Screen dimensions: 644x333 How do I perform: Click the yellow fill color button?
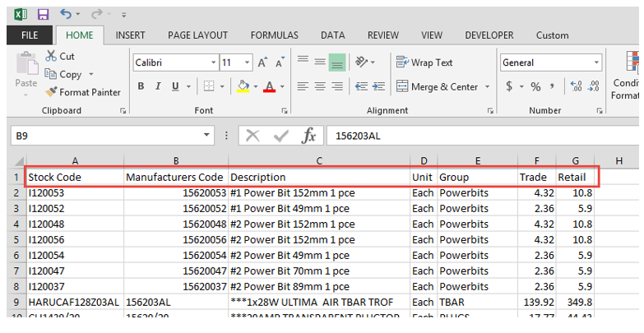[243, 86]
